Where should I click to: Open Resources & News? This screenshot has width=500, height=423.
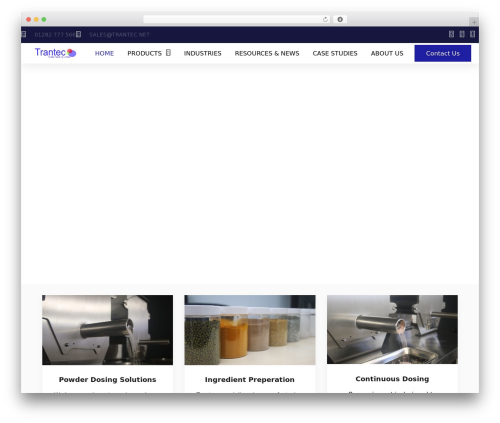tap(267, 53)
